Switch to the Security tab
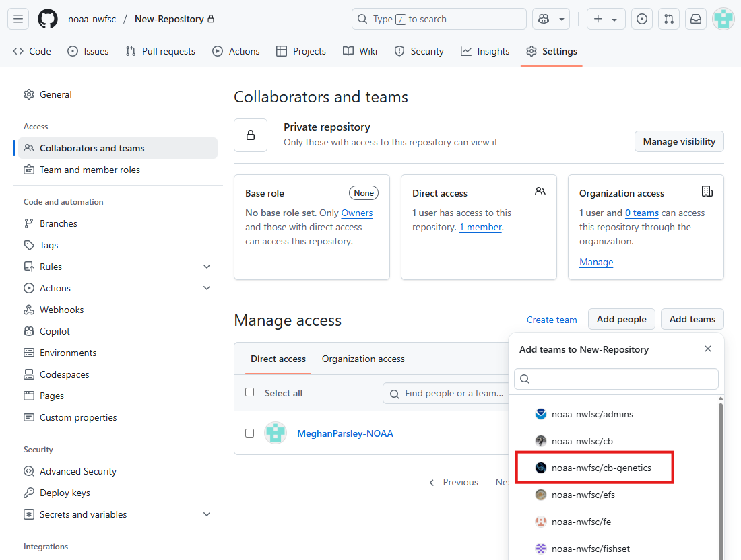 (419, 51)
